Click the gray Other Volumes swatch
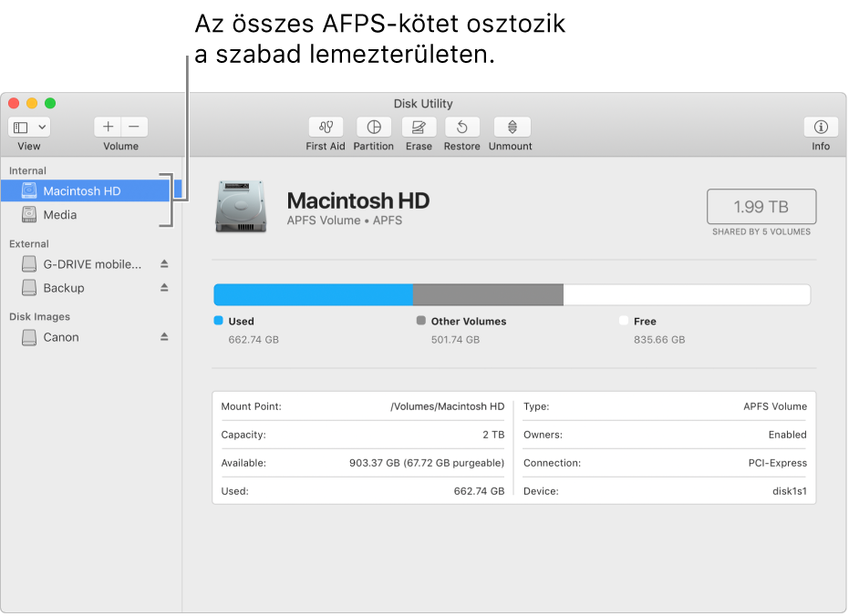The width and height of the screenshot is (849, 616). pos(420,321)
